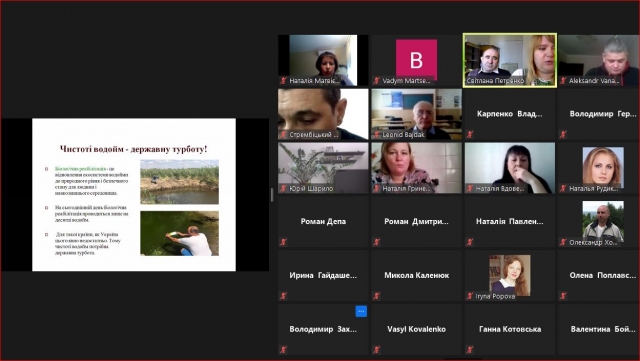Click name Володимир Гер participant tile
Viewport: 640px width, 361px height.
coord(603,114)
